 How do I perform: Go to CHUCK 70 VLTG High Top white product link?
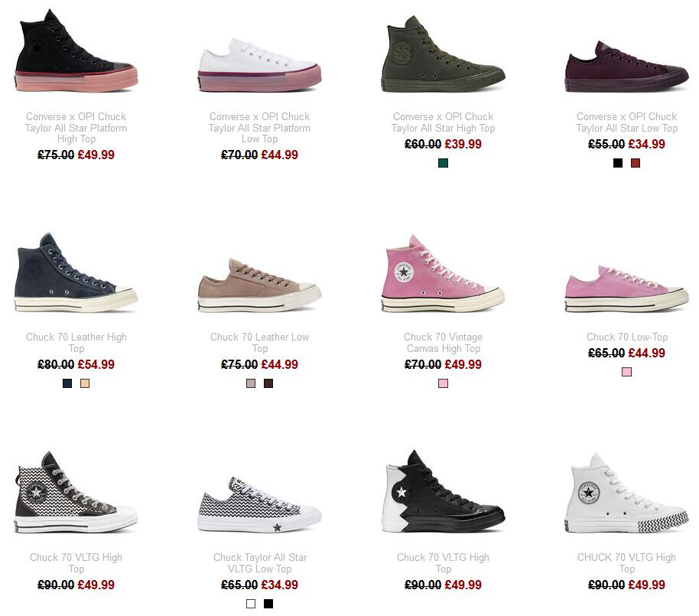pos(626,563)
